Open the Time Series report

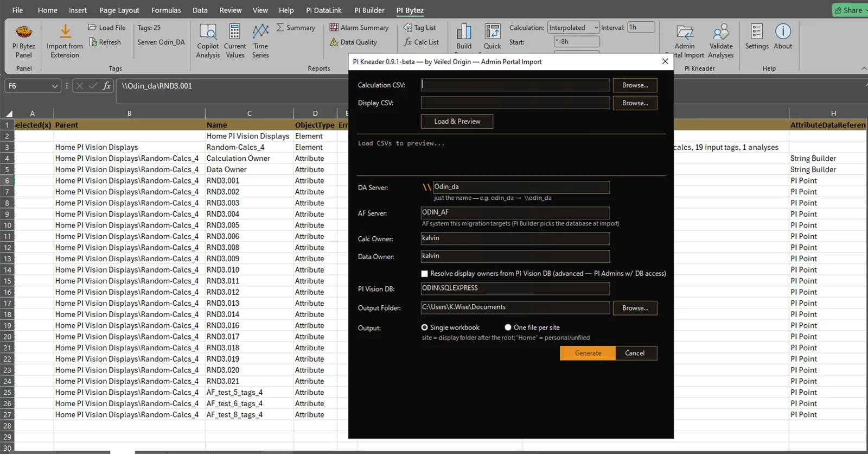260,41
